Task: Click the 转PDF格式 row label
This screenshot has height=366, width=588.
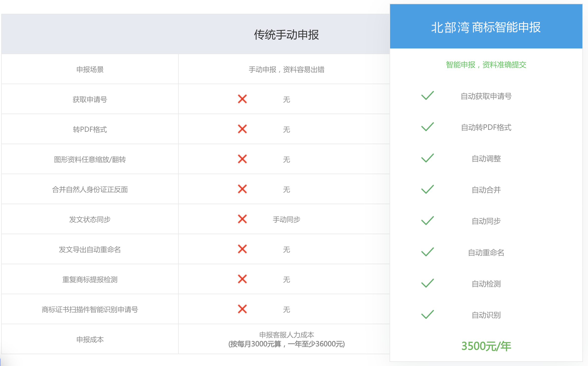Action: [90, 130]
